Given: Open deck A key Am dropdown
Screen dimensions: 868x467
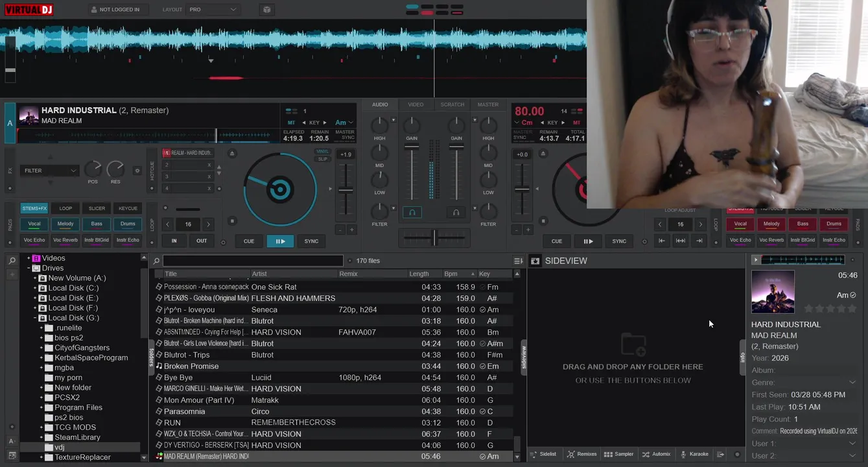Looking at the screenshot, I should click(x=344, y=123).
